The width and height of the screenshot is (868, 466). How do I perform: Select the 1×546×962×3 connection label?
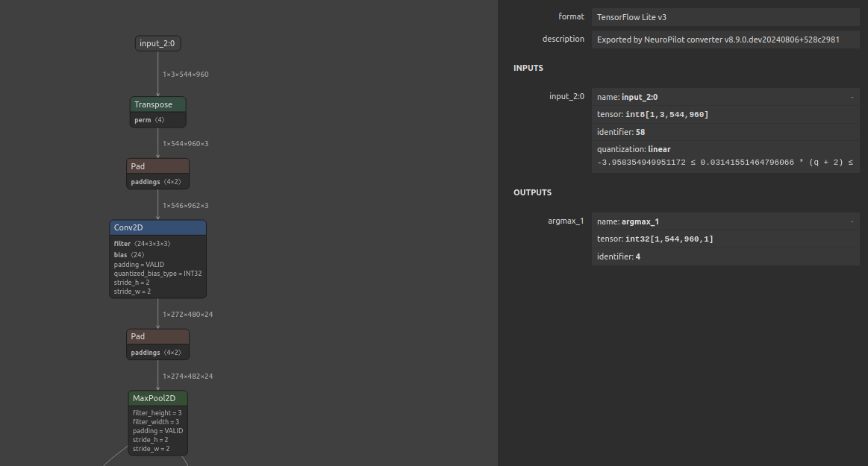click(x=185, y=205)
